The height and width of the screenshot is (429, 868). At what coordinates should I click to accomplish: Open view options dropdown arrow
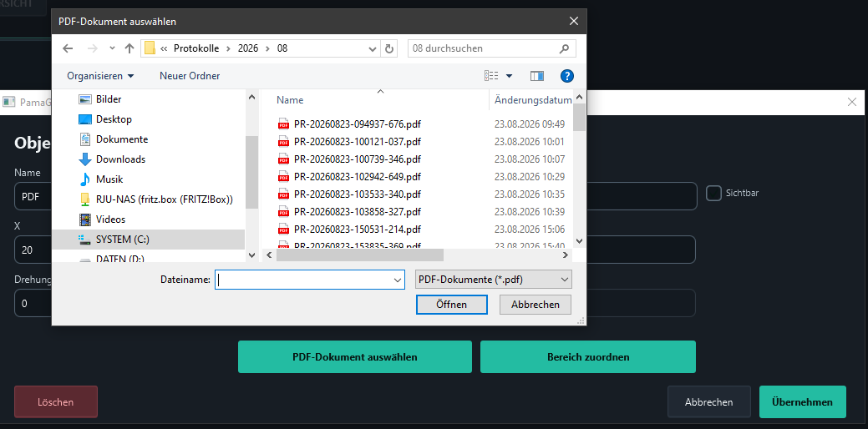click(x=510, y=76)
